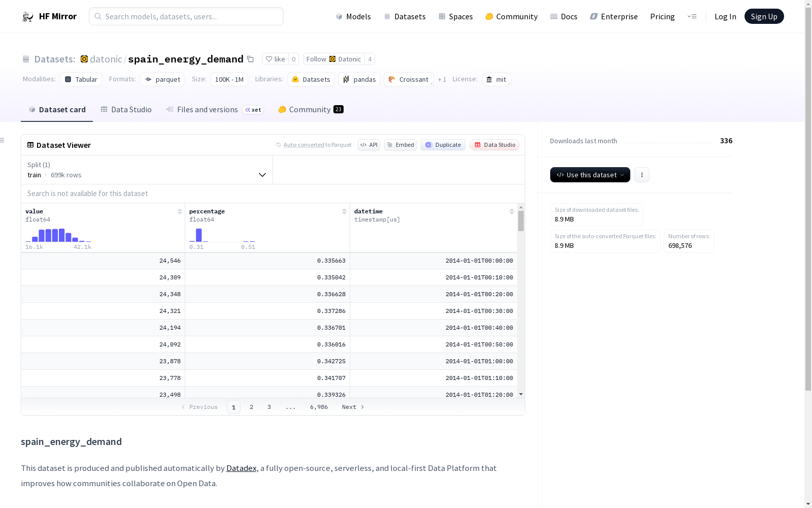
Task: Expand the Split train dropdown
Action: coord(147,170)
